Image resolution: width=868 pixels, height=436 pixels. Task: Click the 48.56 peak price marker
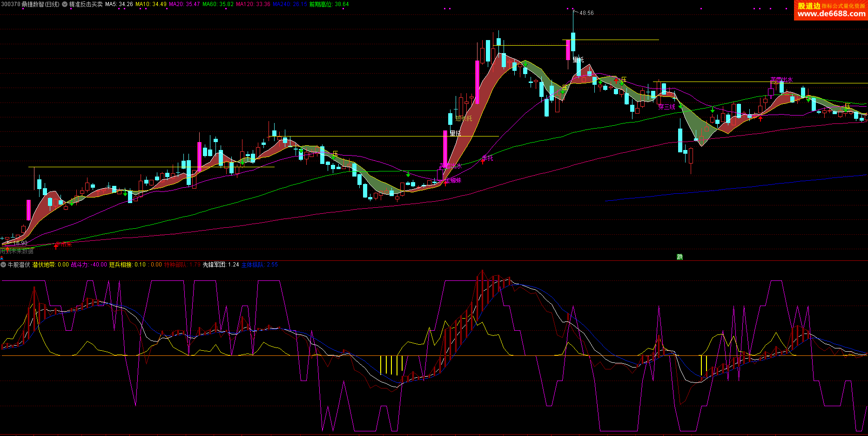[586, 13]
